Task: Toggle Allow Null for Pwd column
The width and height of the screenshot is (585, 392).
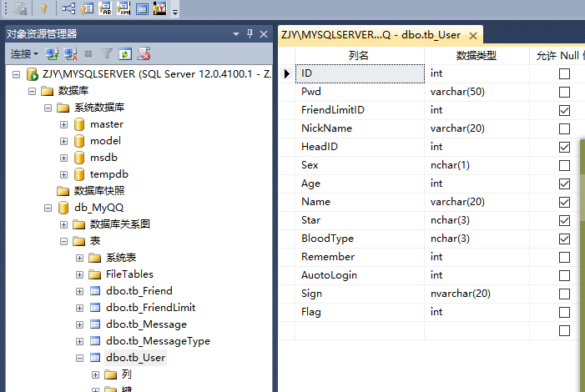Action: coord(564,92)
